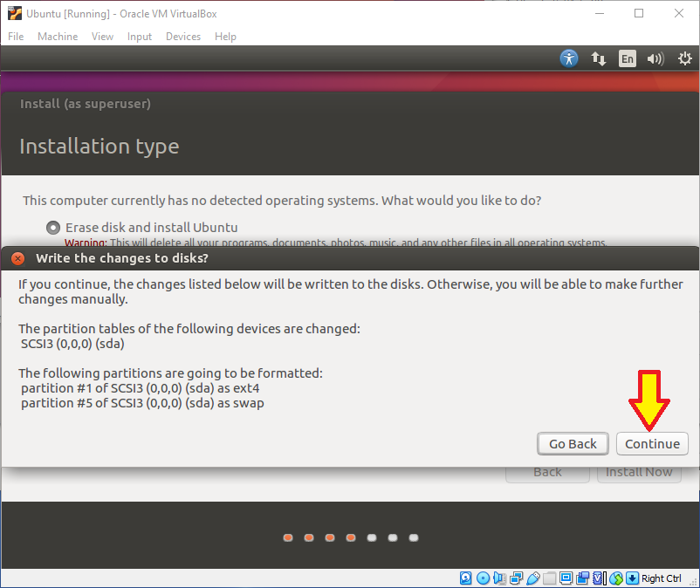Click the last white progress dot

tap(414, 537)
